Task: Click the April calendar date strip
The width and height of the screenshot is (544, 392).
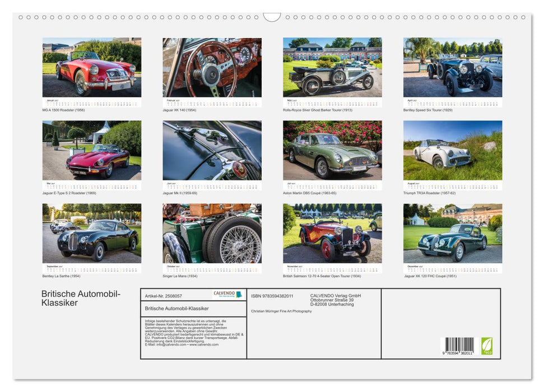Action: click(x=453, y=102)
